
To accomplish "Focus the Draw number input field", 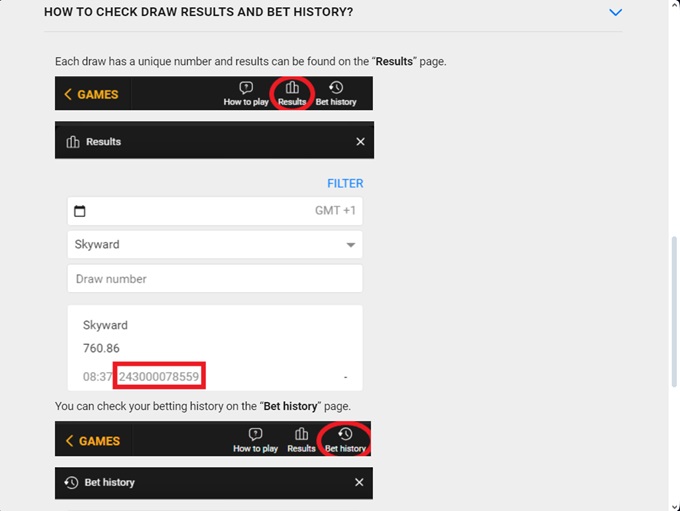I will point(215,278).
